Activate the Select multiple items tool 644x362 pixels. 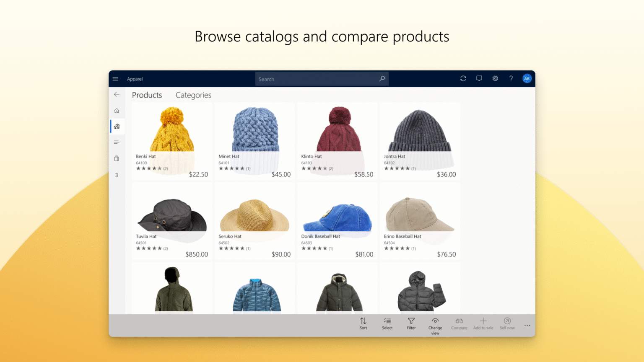coord(387,324)
